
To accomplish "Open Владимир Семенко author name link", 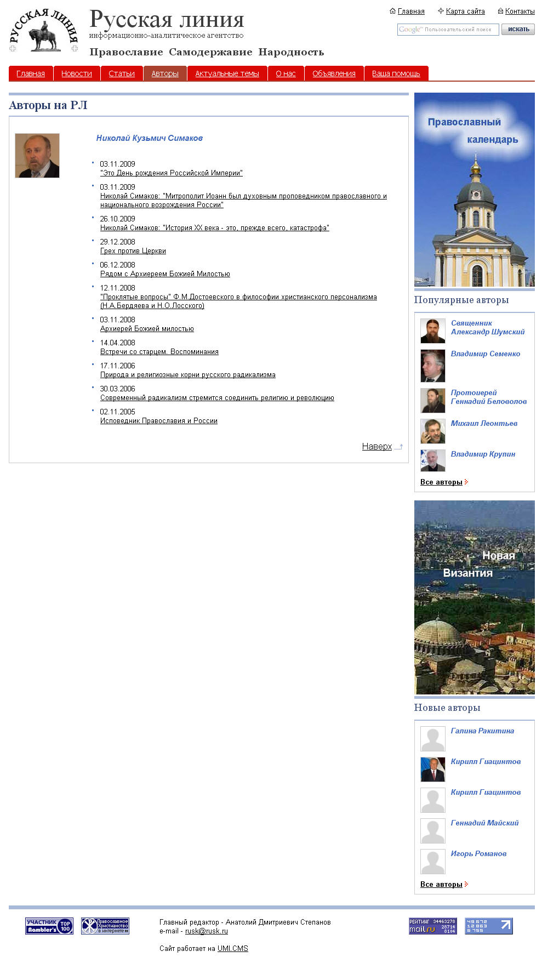I will click(486, 354).
